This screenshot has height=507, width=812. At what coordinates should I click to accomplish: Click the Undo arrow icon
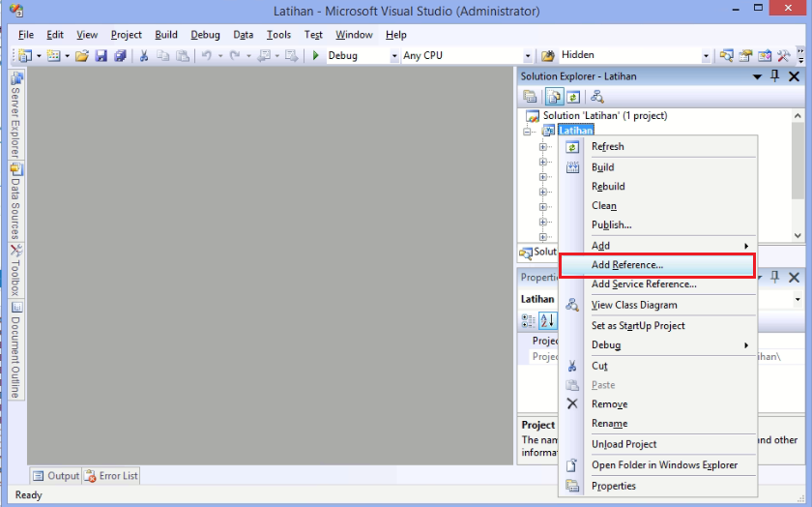pos(207,55)
